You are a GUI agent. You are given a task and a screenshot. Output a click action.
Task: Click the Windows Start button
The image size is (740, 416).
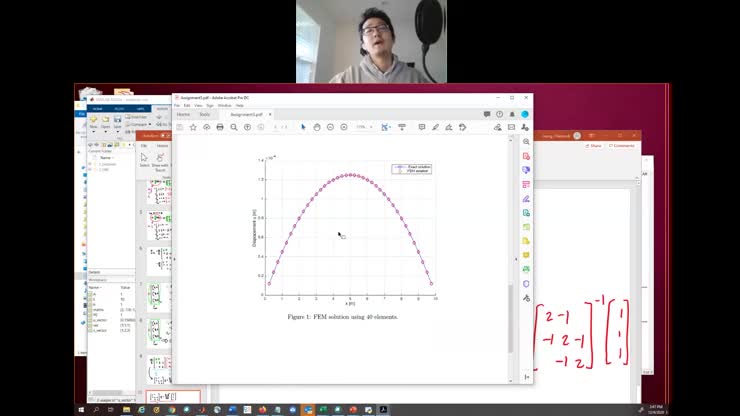click(82, 409)
